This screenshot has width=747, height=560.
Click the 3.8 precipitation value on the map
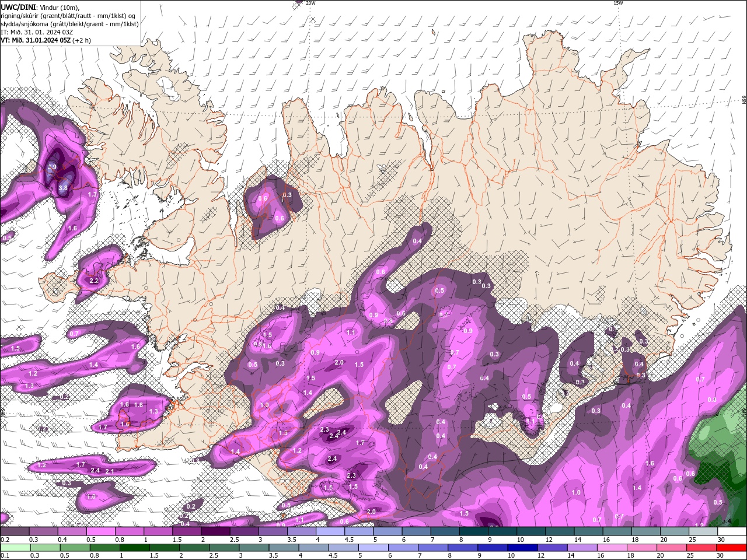64,188
